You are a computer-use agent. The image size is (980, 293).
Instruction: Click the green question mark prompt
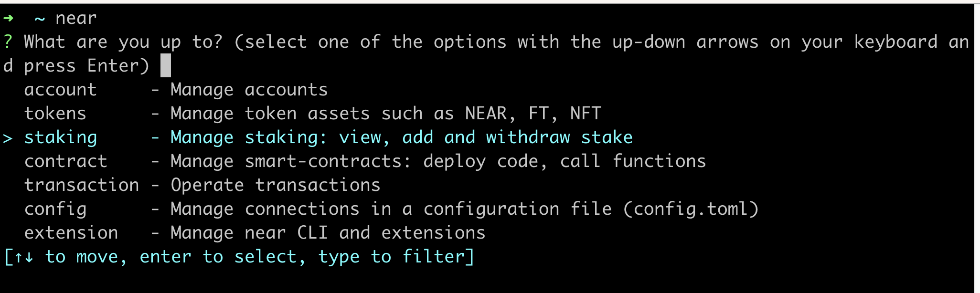8,42
